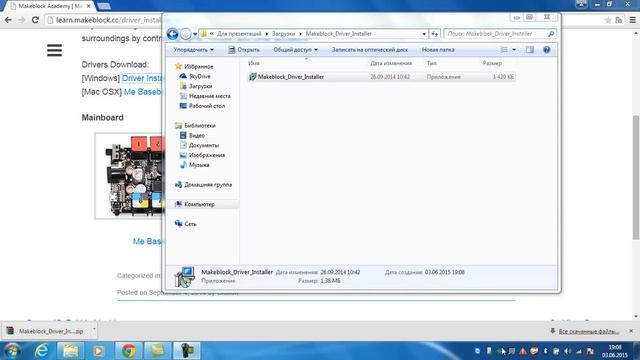Create a new folder with Новая папка
This screenshot has height=360, width=640.
(x=438, y=50)
